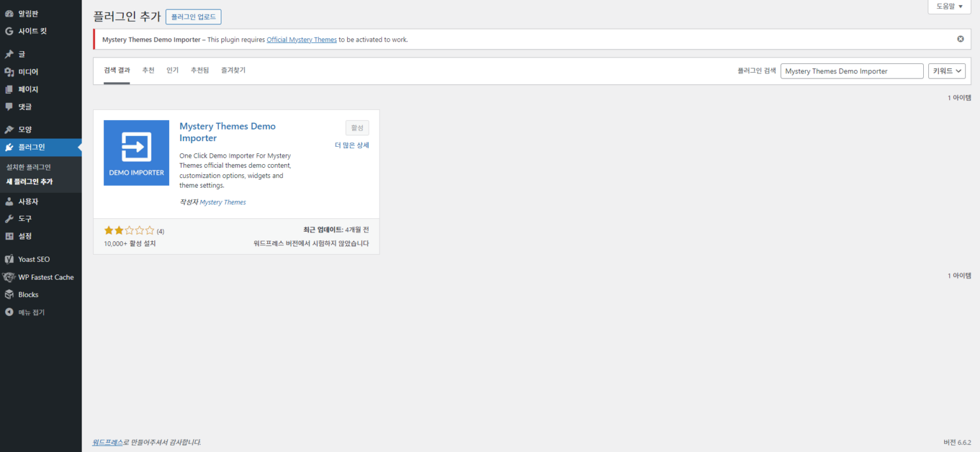This screenshot has height=452, width=980.
Task: Click the 글 pin icon
Action: click(9, 54)
